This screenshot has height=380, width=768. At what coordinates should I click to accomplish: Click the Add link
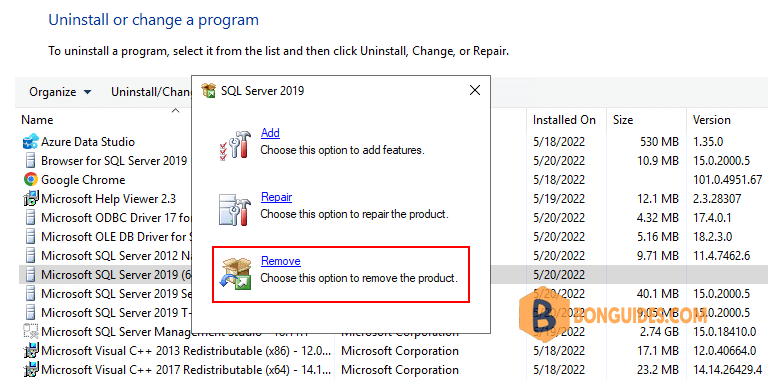point(270,133)
